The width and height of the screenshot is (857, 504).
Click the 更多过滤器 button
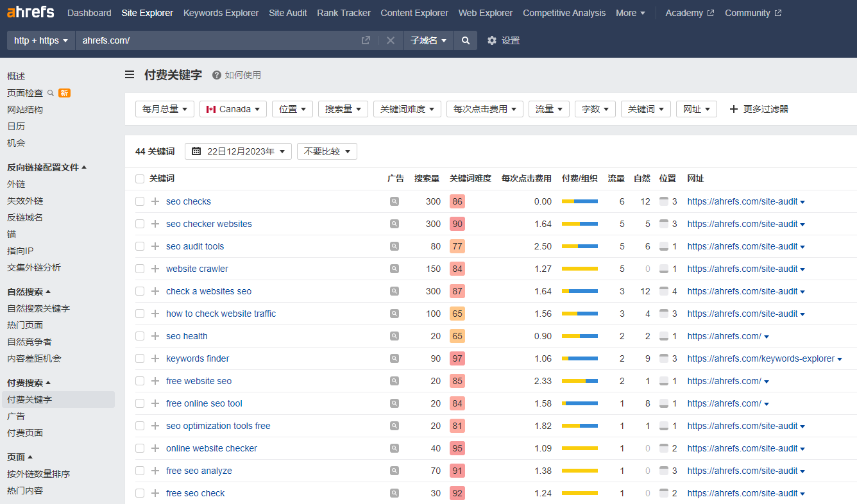[759, 109]
